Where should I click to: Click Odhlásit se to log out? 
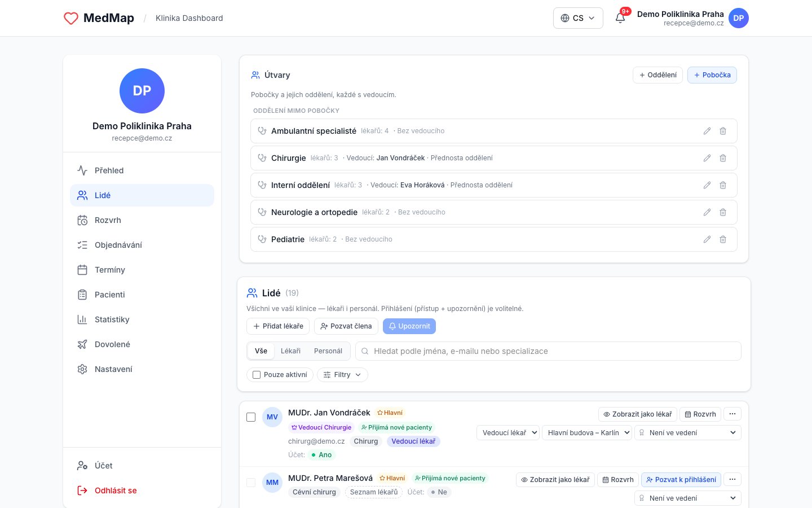[142, 491]
